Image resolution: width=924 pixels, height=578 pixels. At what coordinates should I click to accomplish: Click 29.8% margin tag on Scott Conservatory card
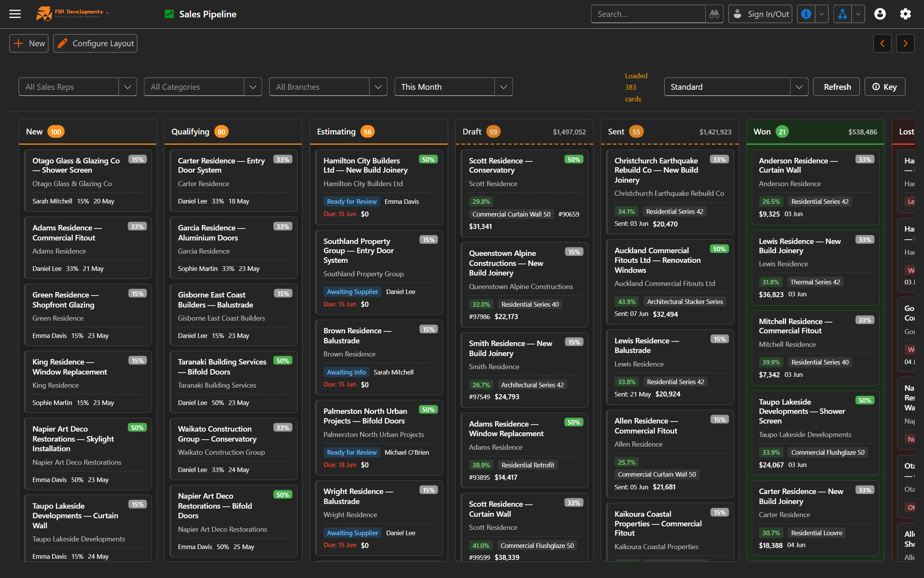[481, 202]
